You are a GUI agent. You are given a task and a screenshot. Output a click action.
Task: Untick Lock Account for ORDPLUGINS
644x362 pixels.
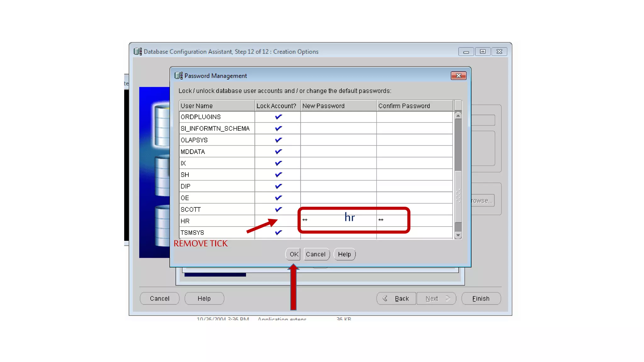pyautogui.click(x=278, y=117)
